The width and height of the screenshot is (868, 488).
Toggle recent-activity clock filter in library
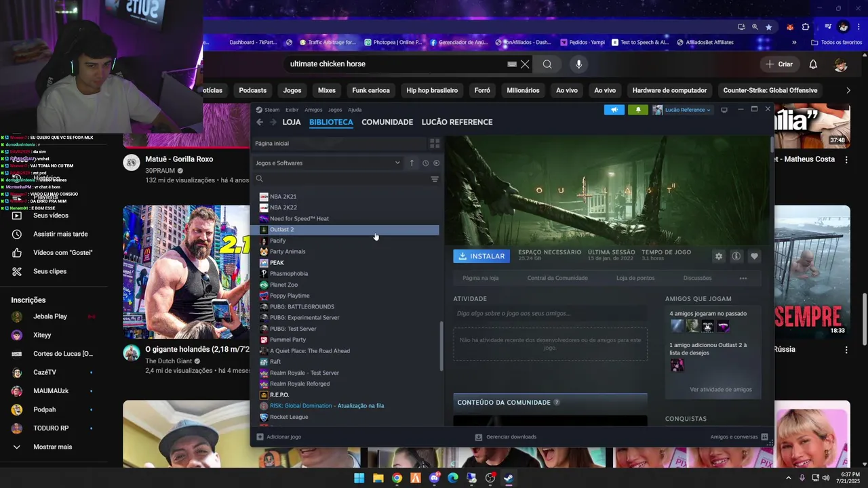point(425,163)
